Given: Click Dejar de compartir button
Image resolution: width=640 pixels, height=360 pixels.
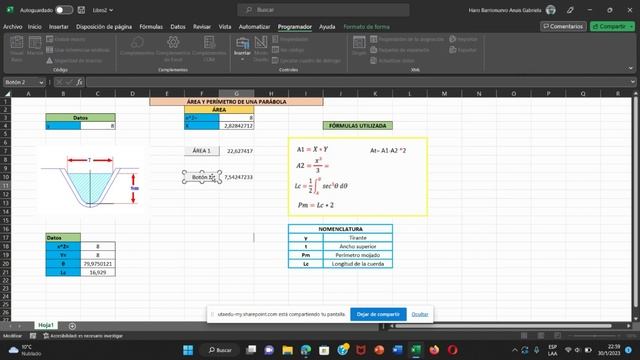Looking at the screenshot, I should 378,314.
